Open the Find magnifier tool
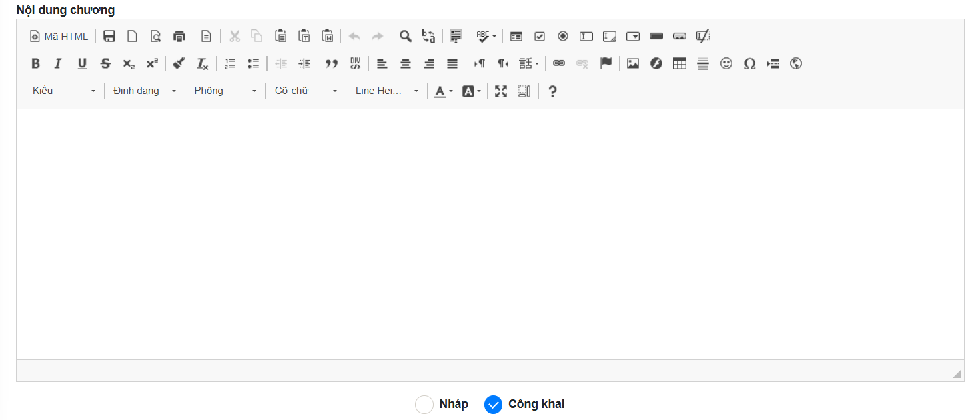Image resolution: width=980 pixels, height=420 pixels. tap(405, 36)
